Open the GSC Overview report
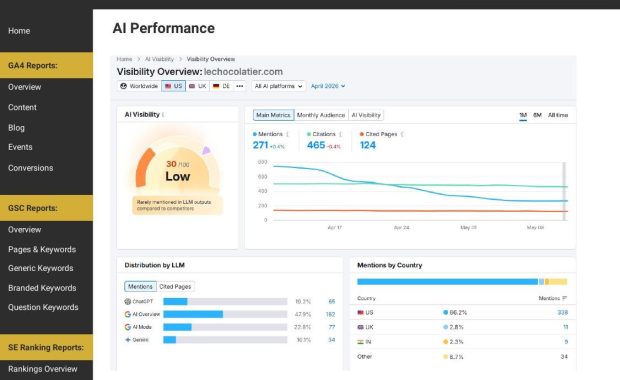620x380 pixels. point(25,229)
